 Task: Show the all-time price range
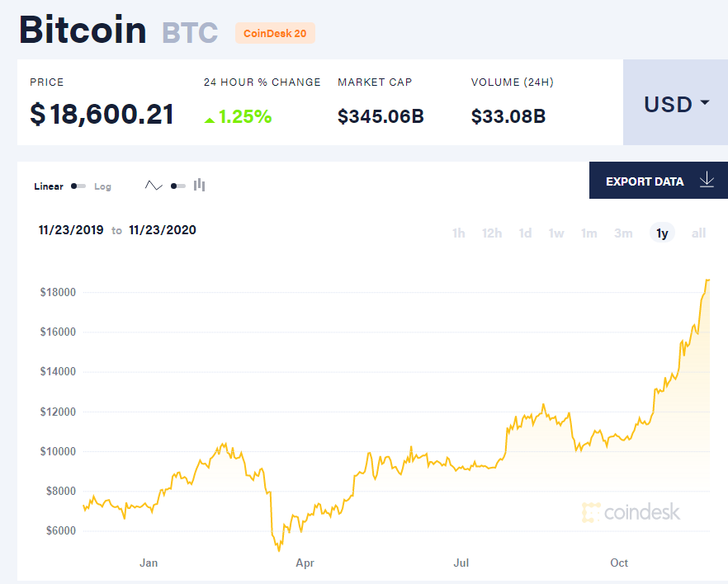[x=698, y=233]
